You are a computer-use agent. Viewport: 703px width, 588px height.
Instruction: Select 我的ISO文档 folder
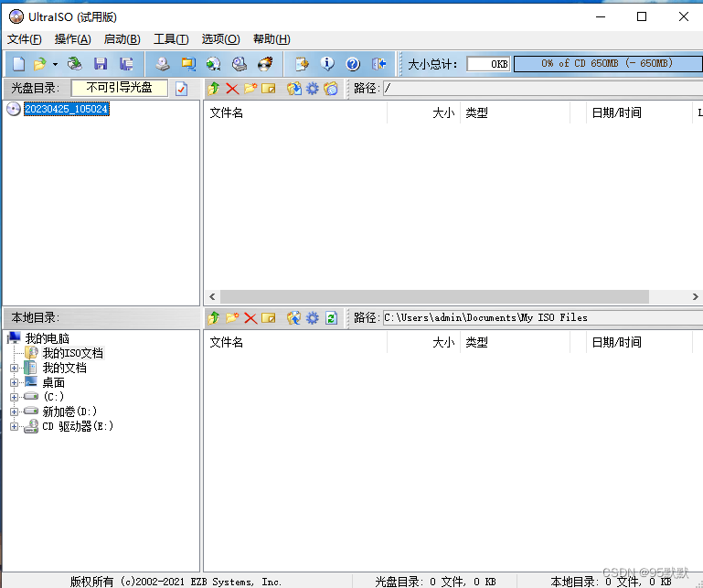pyautogui.click(x=72, y=353)
